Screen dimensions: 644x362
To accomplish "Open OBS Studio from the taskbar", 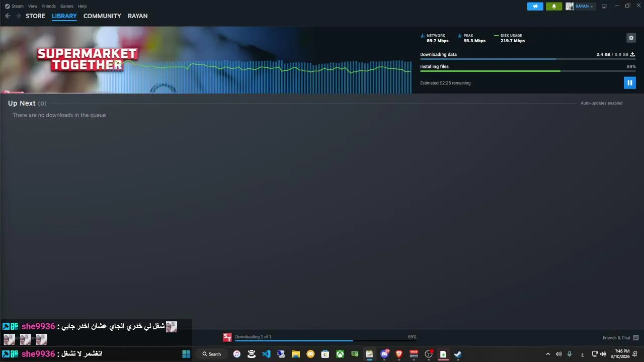I will (429, 354).
